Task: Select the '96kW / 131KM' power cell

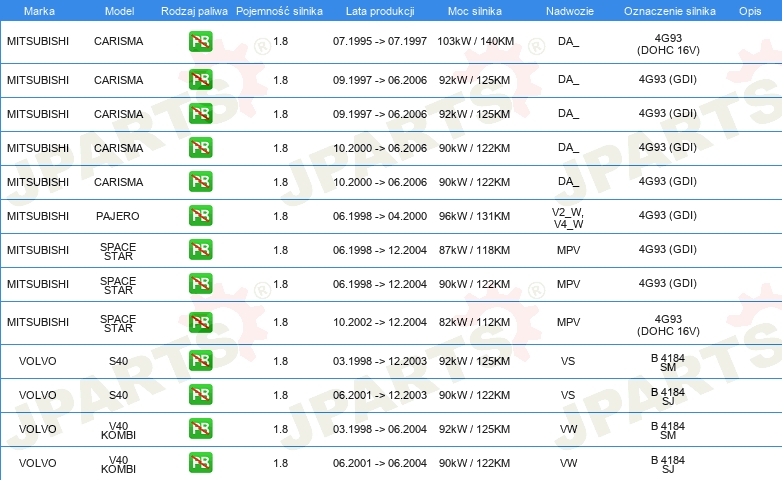Action: click(474, 216)
